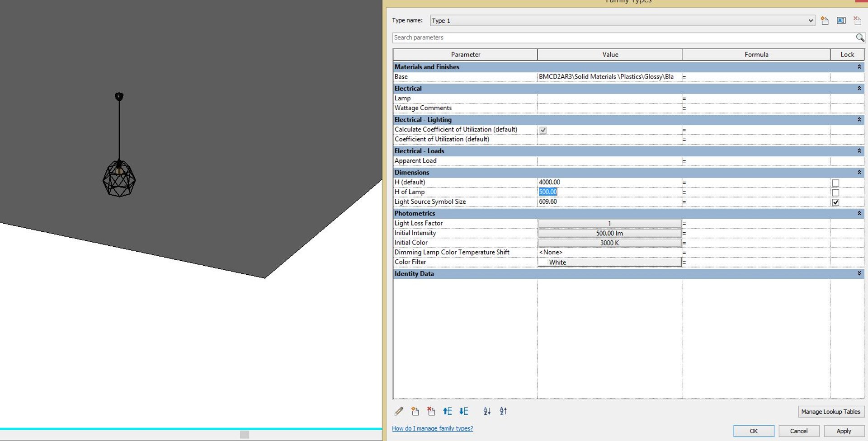Open the Type name dropdown
The width and height of the screenshot is (868, 441).
point(810,21)
